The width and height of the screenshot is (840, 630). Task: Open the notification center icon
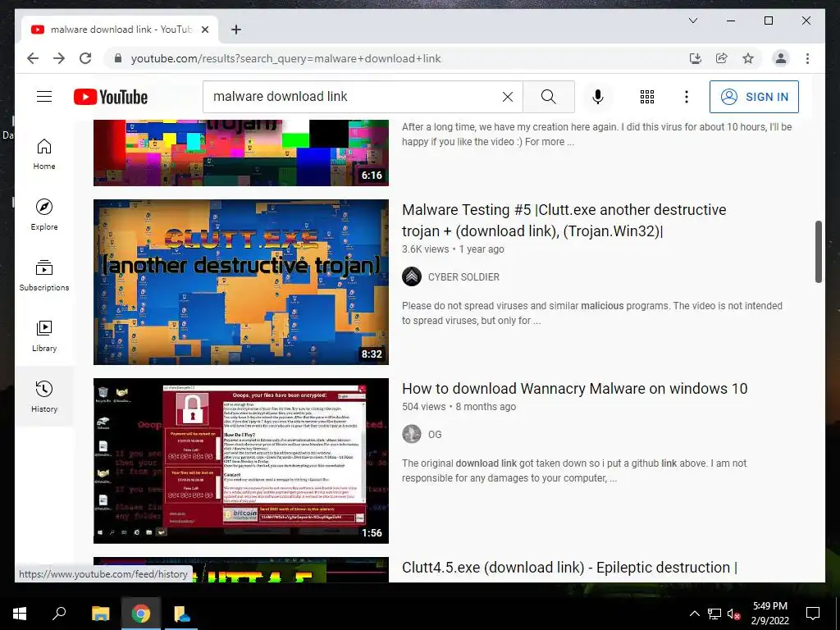tap(813, 614)
